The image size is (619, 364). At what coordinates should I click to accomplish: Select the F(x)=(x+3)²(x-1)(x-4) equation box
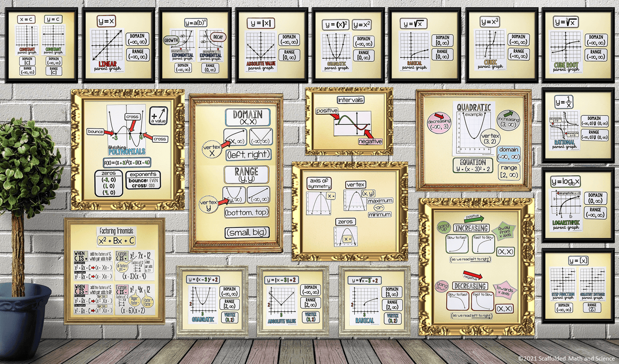tap(127, 163)
